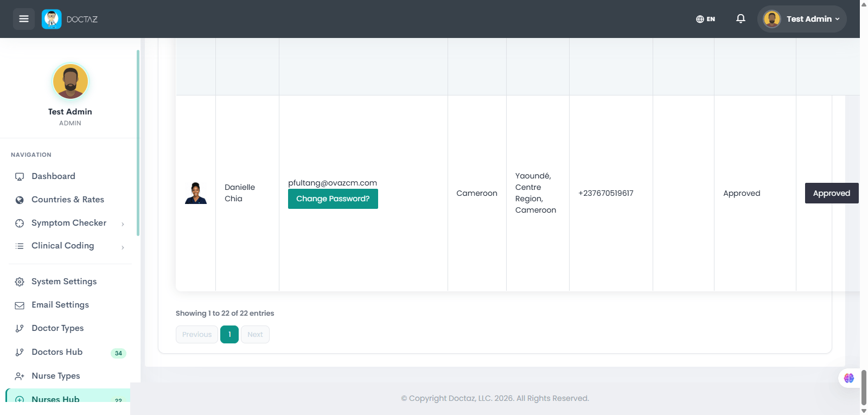The image size is (868, 415).
Task: Click the Next pagination button
Action: coord(255,334)
